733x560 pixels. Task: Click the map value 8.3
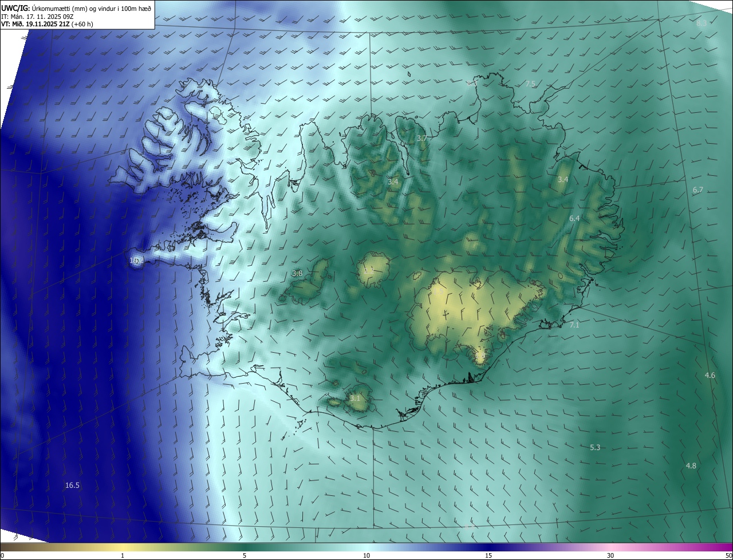702,23
